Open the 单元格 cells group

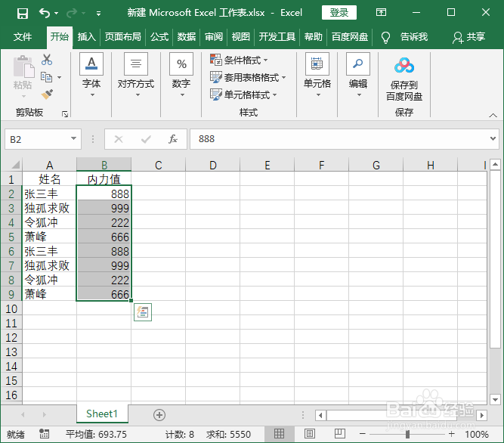coord(317,76)
